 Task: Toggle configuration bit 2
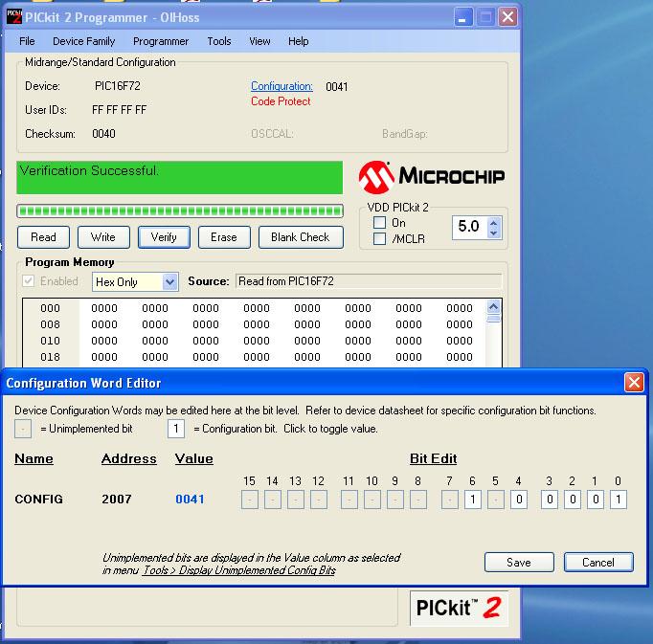573,500
